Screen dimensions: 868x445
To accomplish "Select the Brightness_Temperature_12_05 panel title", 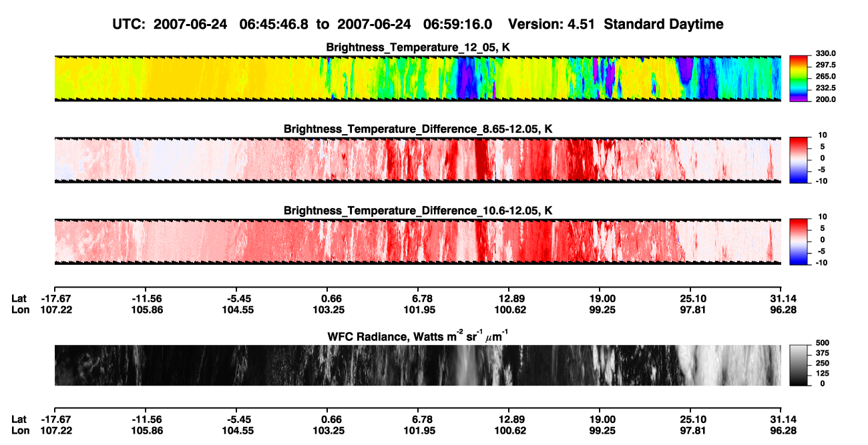I will click(419, 47).
